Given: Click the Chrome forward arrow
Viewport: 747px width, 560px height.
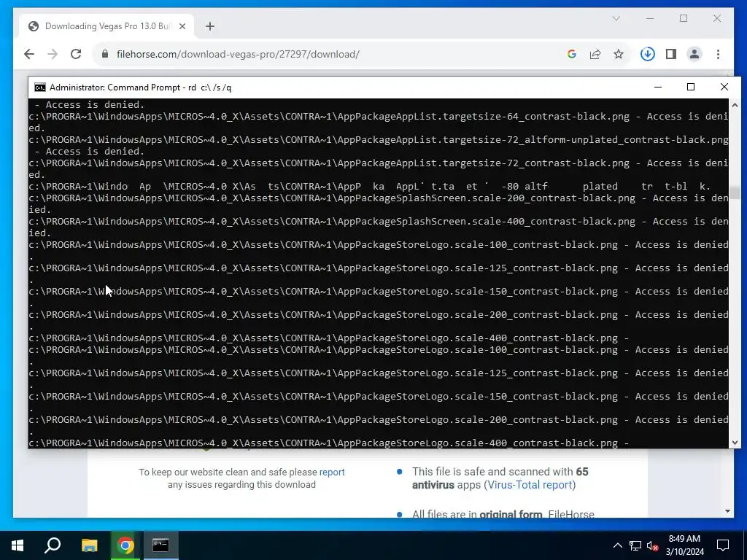Looking at the screenshot, I should tap(53, 54).
